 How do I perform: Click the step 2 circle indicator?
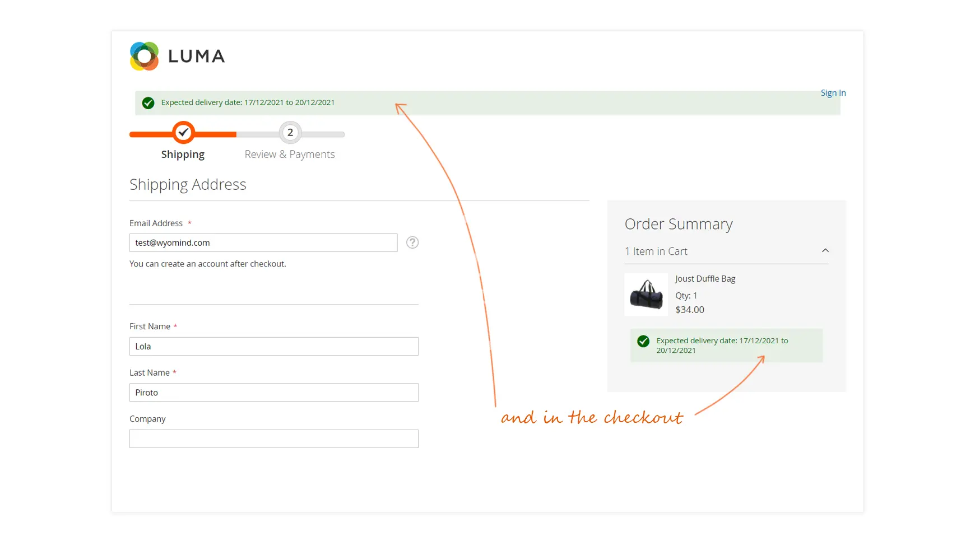click(x=290, y=133)
